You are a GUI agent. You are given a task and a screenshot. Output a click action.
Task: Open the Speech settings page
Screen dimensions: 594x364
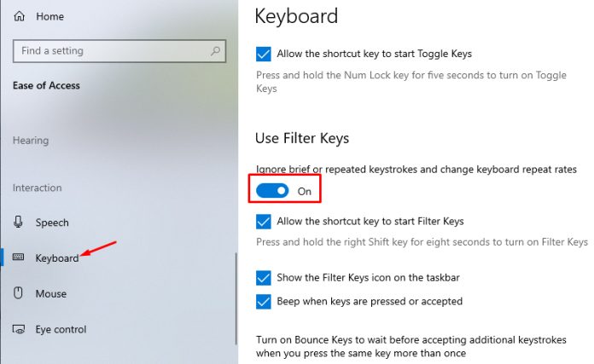(x=52, y=222)
